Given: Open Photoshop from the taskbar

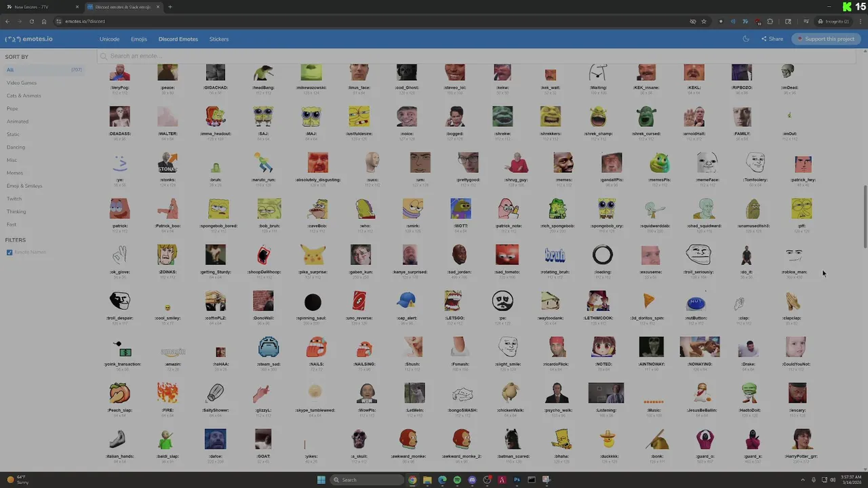Looking at the screenshot, I should [517, 480].
